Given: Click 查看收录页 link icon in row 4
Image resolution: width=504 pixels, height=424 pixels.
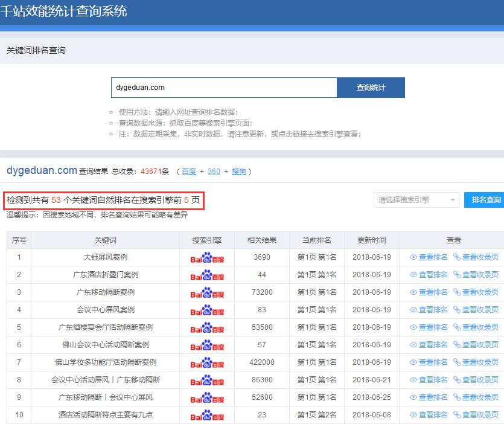Looking at the screenshot, I should pos(457,310).
